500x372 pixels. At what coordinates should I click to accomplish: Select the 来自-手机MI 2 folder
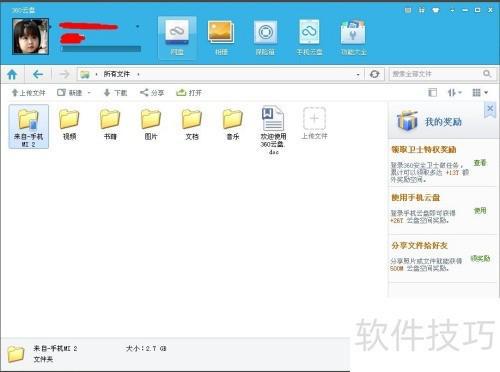tap(29, 127)
